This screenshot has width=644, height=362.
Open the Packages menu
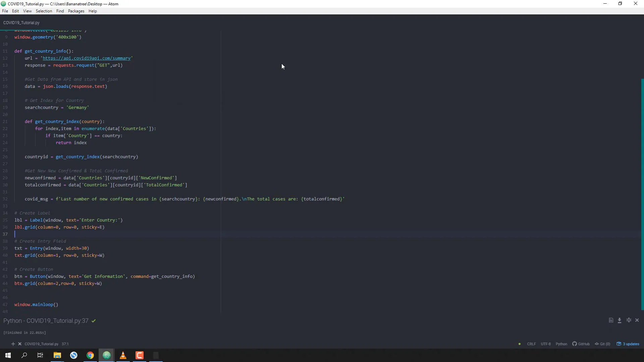(76, 11)
